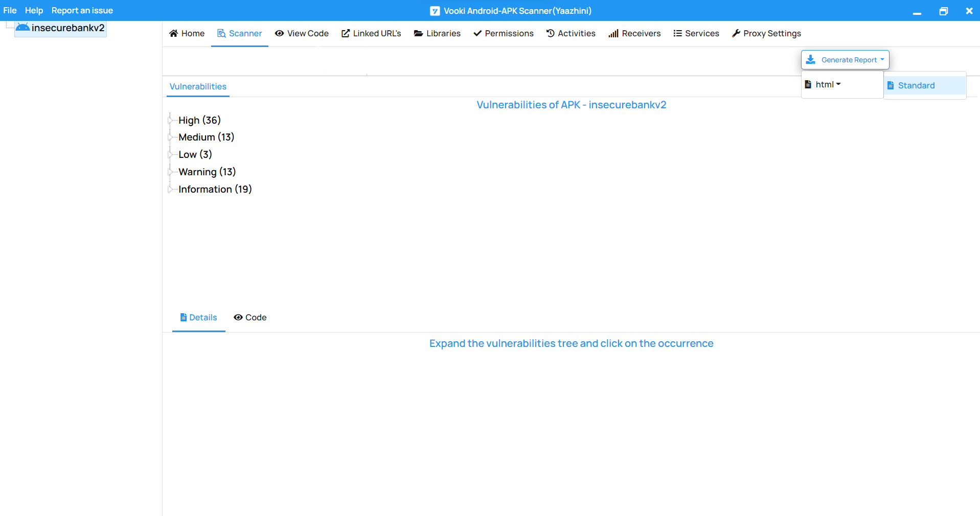Switch to the Details tab
Image resolution: width=980 pixels, height=516 pixels.
[x=199, y=317]
